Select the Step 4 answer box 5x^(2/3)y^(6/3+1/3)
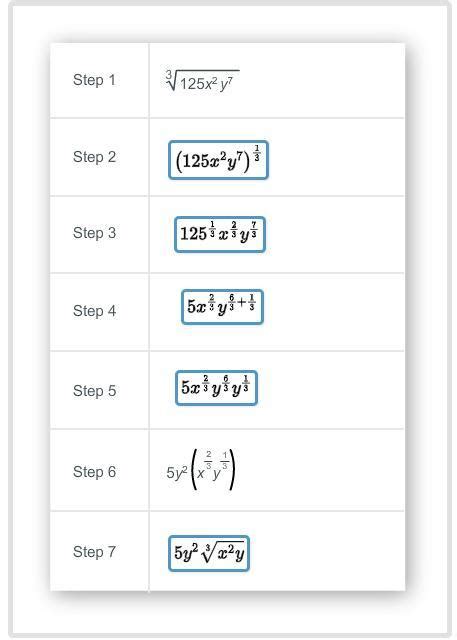This screenshot has height=640, width=457. 222,307
